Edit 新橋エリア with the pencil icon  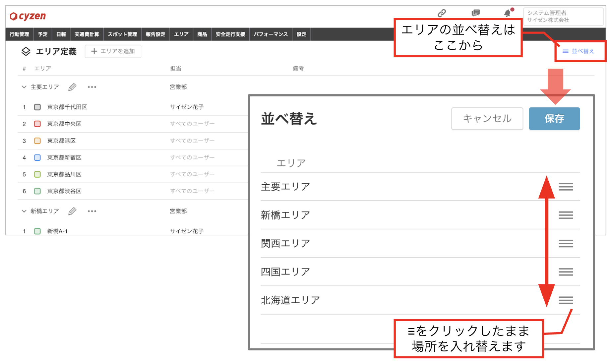click(x=72, y=211)
